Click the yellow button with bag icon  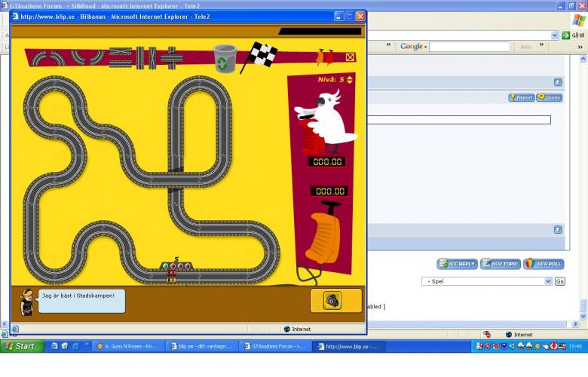336,300
